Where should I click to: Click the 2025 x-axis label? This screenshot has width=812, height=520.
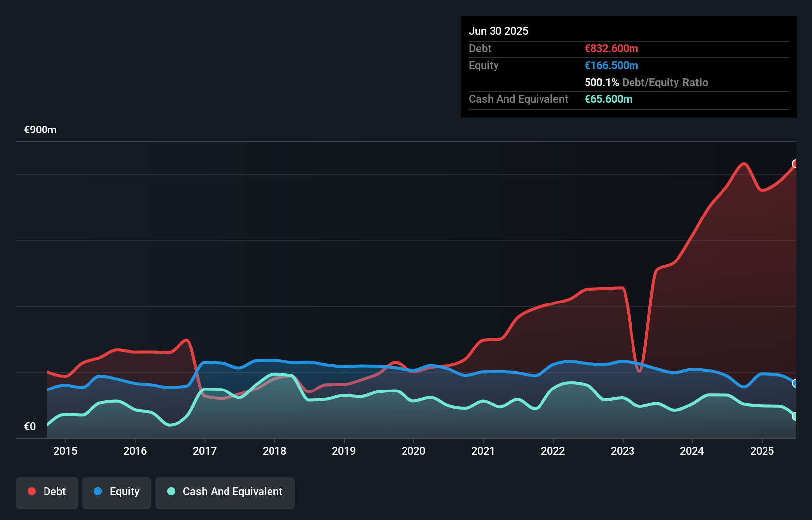click(762, 451)
